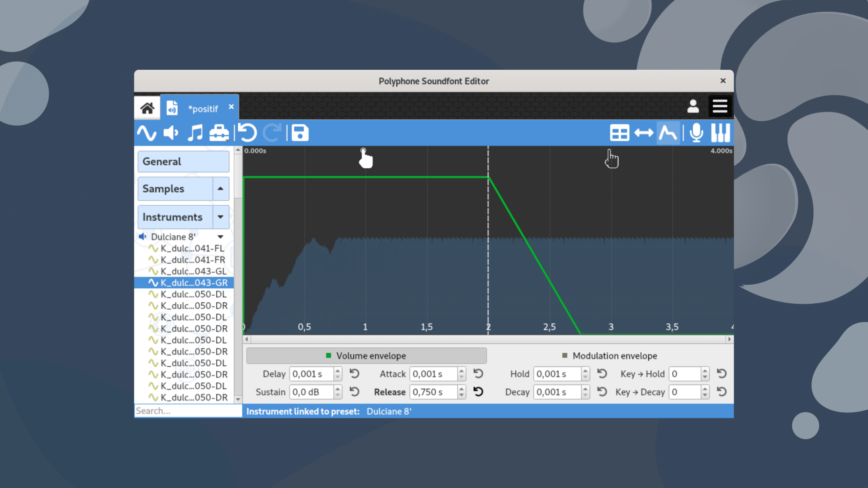The image size is (868, 488).
Task: Open the user account icon
Action: click(x=693, y=106)
